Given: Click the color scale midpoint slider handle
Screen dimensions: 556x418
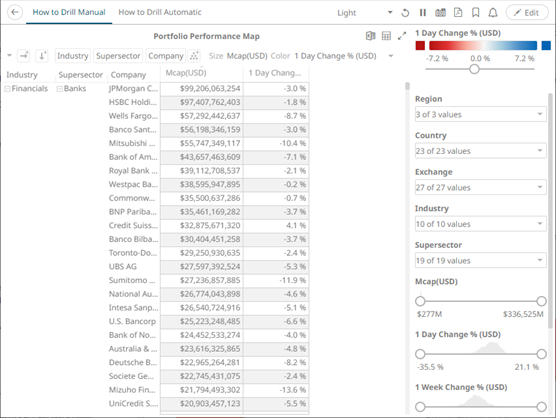Looking at the screenshot, I should (x=474, y=69).
